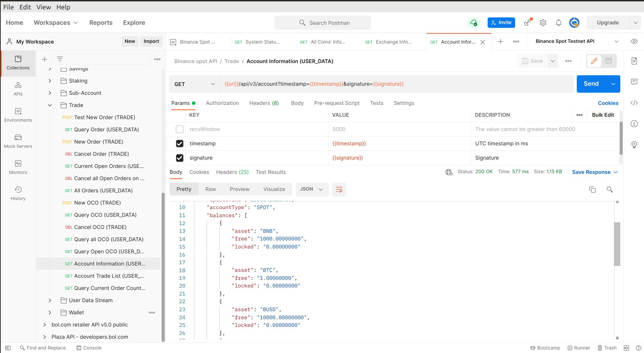Toggle line wrap in the response body
The height and width of the screenshot is (353, 644).
point(339,189)
